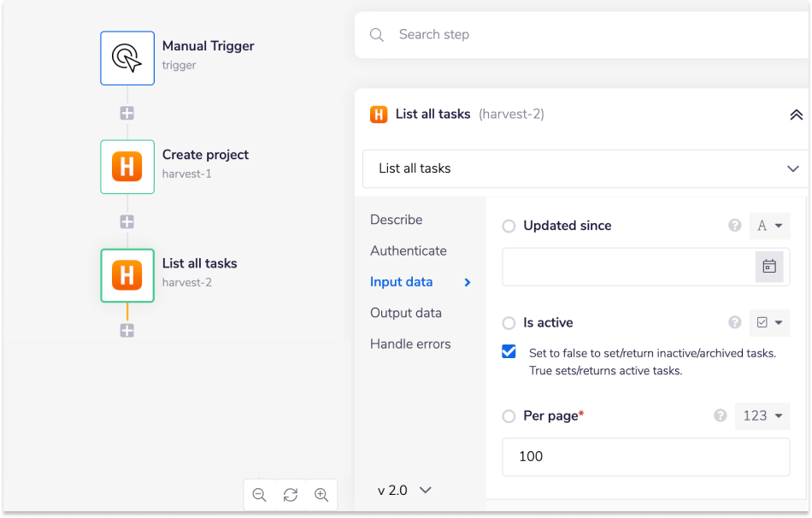The height and width of the screenshot is (518, 812).
Task: Select the Per page radio button
Action: [509, 417]
